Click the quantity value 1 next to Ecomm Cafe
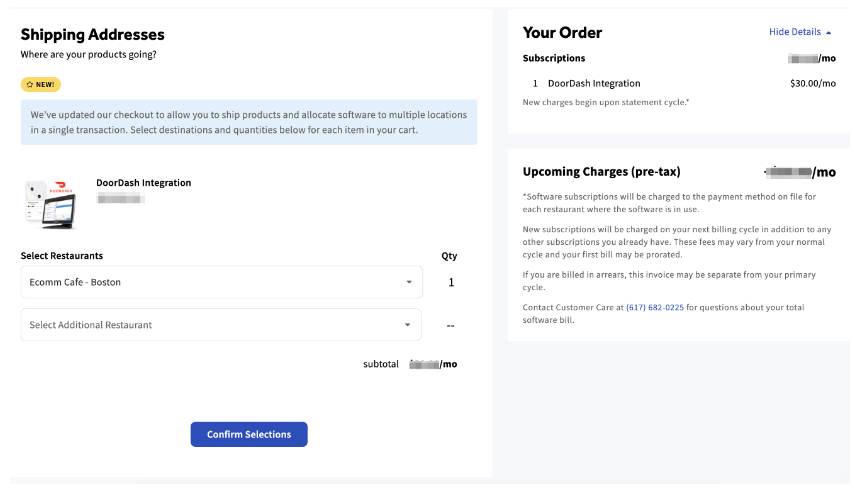 tap(451, 282)
